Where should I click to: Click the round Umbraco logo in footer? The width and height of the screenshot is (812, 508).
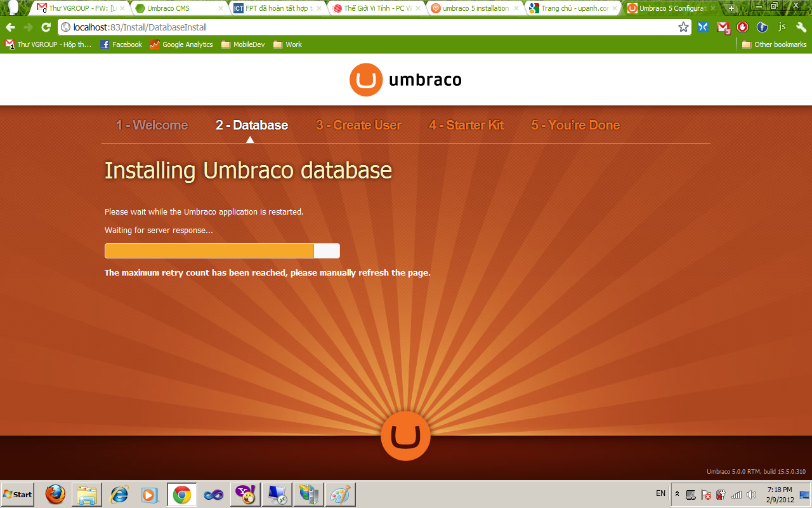406,436
